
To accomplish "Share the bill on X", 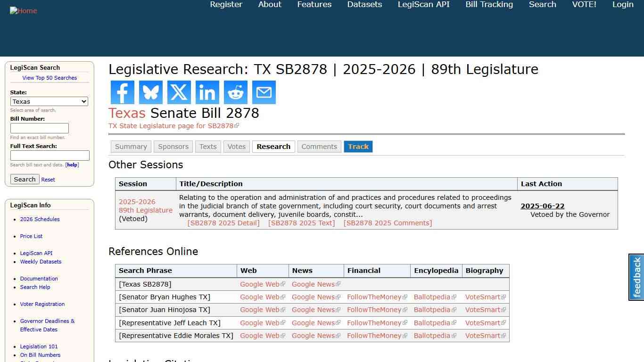I will [x=179, y=92].
